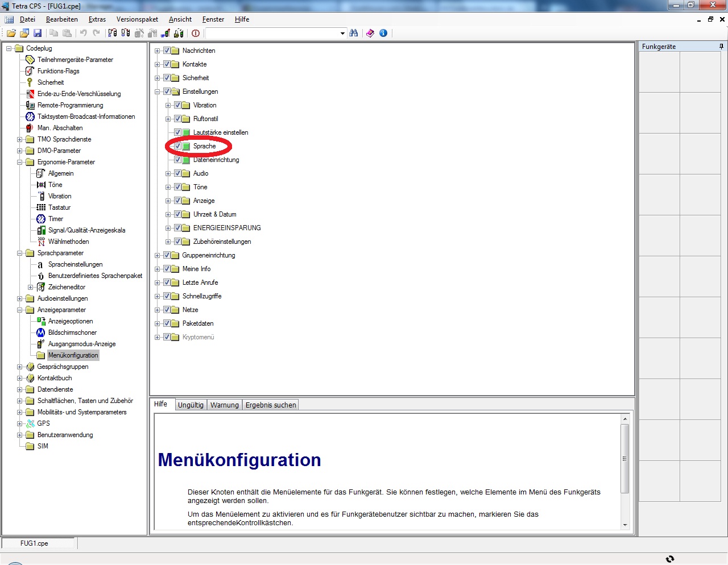
Task: Open Taktsystem-Broadcast-Informationen in the tree
Action: [86, 117]
